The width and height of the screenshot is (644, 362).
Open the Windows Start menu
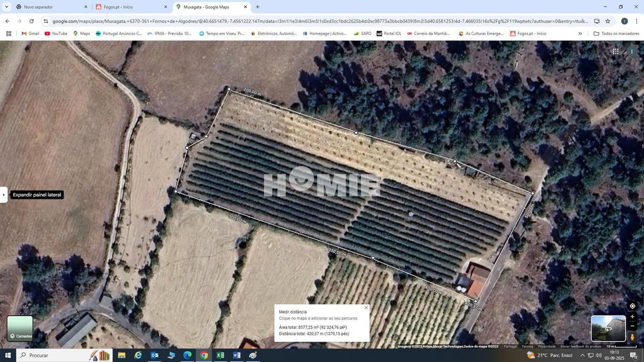tap(8, 355)
